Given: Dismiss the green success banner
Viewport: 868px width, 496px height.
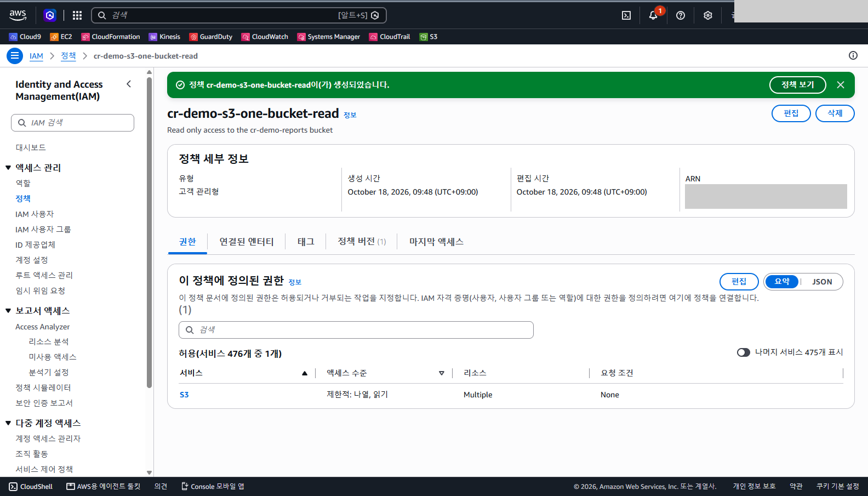Looking at the screenshot, I should tap(841, 85).
